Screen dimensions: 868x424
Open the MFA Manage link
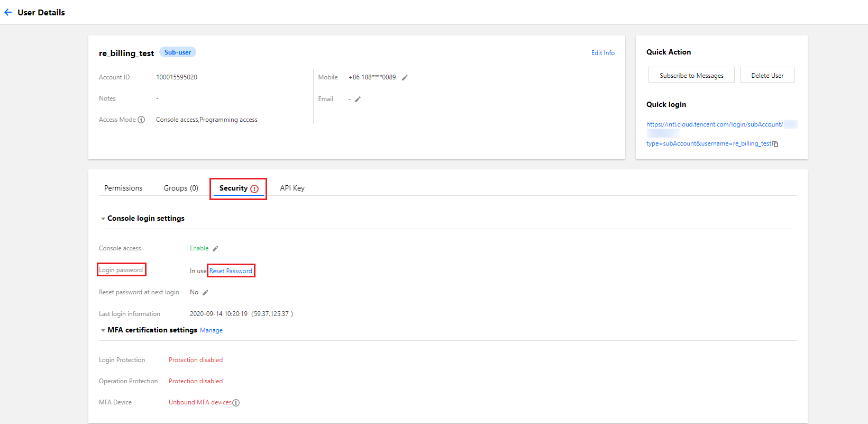click(x=211, y=330)
